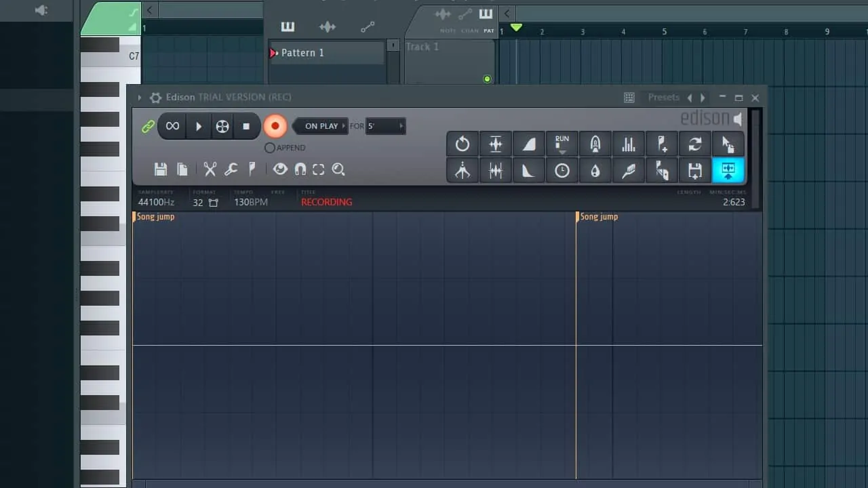
Task: Click the magnifier zoom icon
Action: click(x=338, y=169)
